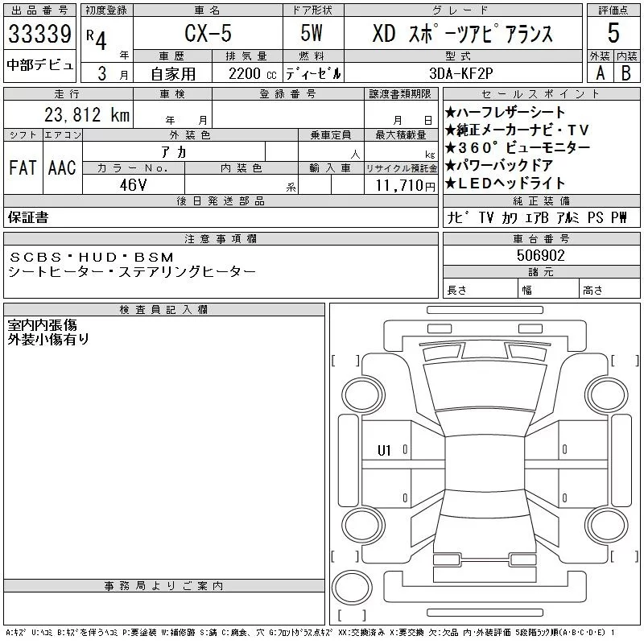Viewport: 644px width, 644px height.
Task: Click the spare tire circle on diagram
Action: tap(352, 588)
